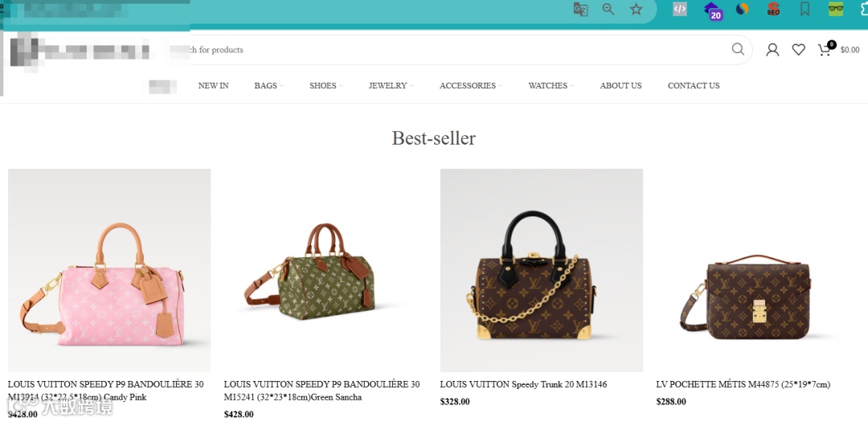The image size is (868, 422).
Task: Bookmark this page with the star icon
Action: [637, 10]
